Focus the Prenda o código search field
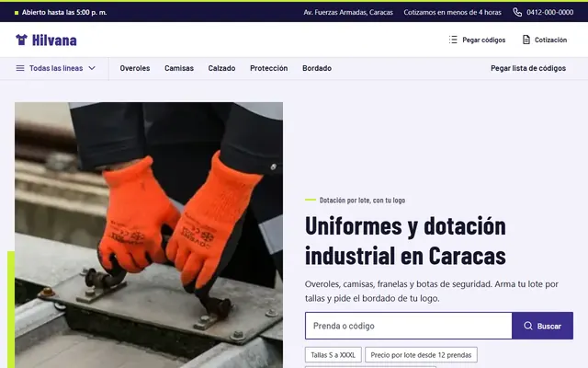Image resolution: width=588 pixels, height=368 pixels. pos(408,326)
